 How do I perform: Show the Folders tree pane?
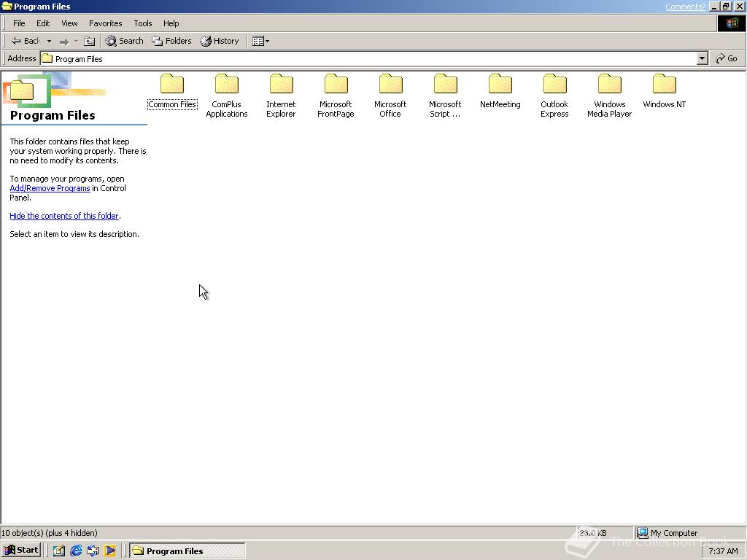tap(171, 41)
